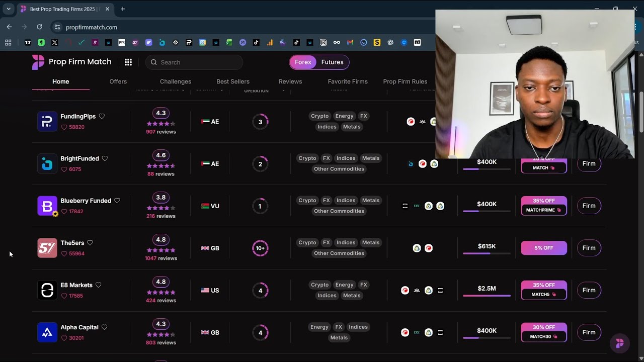Click the 58820 likes count under FundingPips
Viewport: 644px width, 362px height.
pyautogui.click(x=72, y=127)
